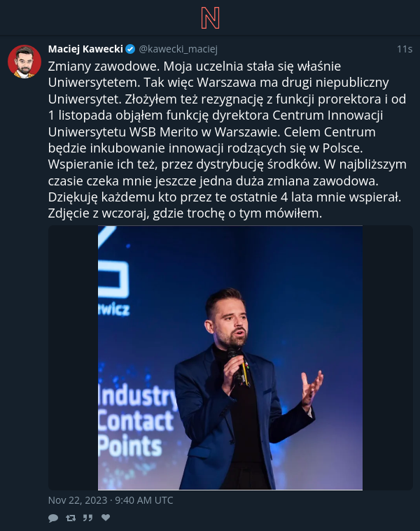Click the blue verified badge
This screenshot has width=420, height=531.
click(x=130, y=50)
